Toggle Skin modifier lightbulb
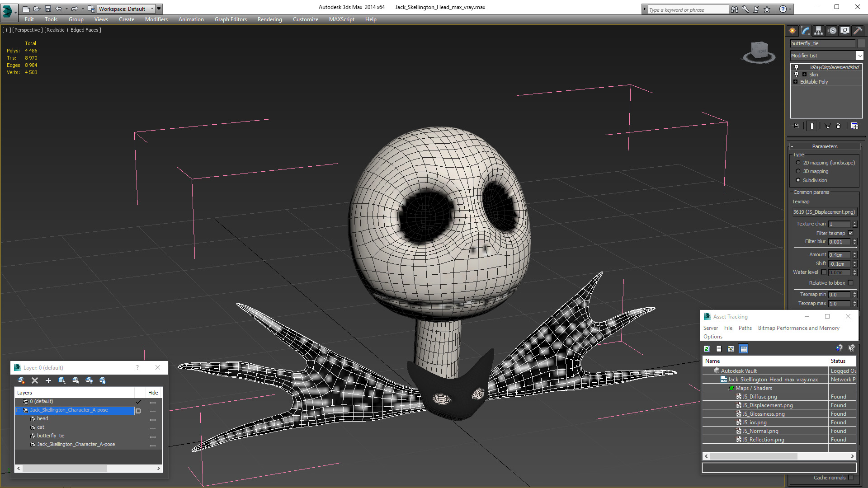The width and height of the screenshot is (868, 488). pyautogui.click(x=797, y=75)
